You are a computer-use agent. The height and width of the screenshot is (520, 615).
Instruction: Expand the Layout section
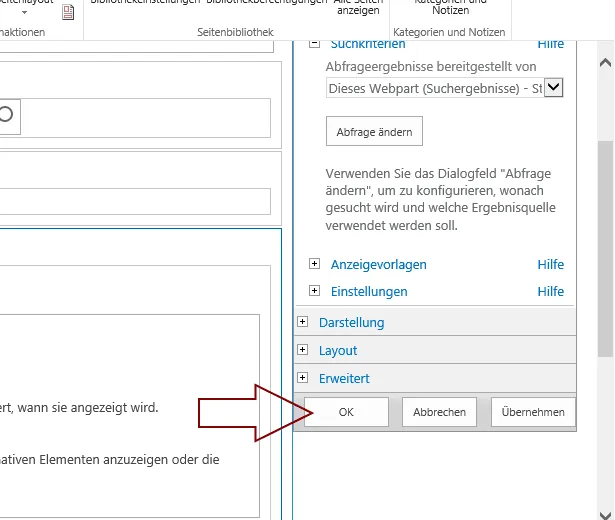pyautogui.click(x=302, y=349)
